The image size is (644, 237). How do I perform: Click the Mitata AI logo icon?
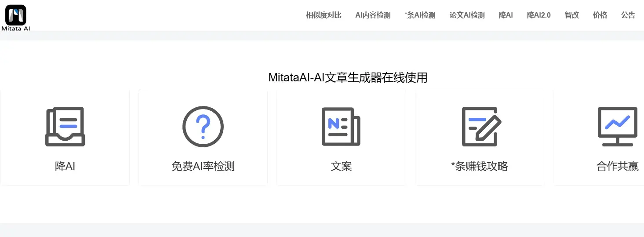(x=16, y=15)
